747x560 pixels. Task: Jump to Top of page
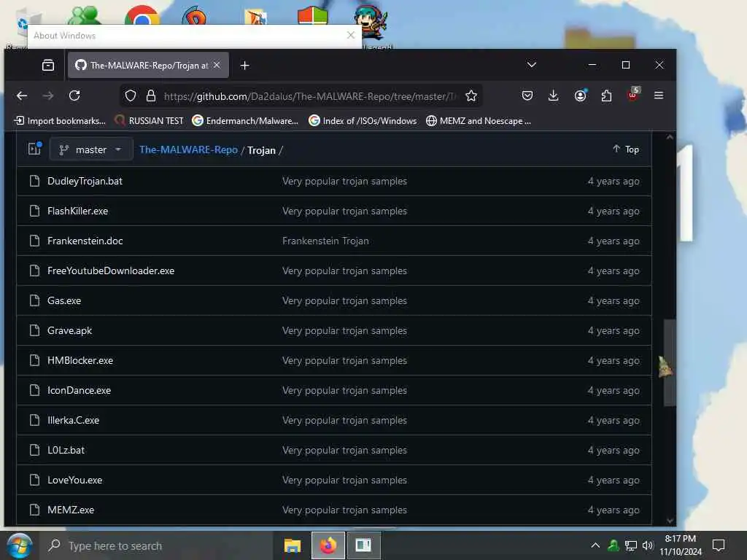tap(625, 149)
